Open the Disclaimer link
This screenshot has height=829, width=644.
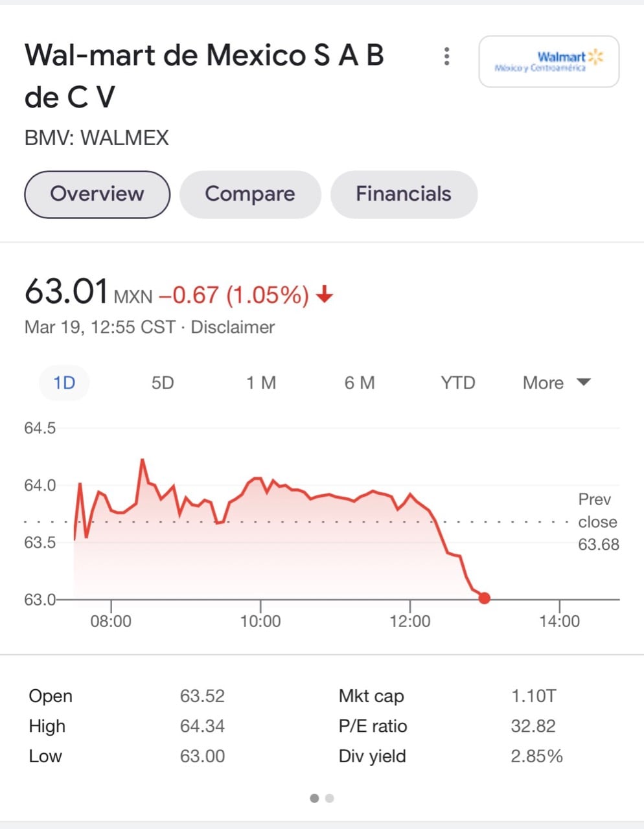[233, 327]
